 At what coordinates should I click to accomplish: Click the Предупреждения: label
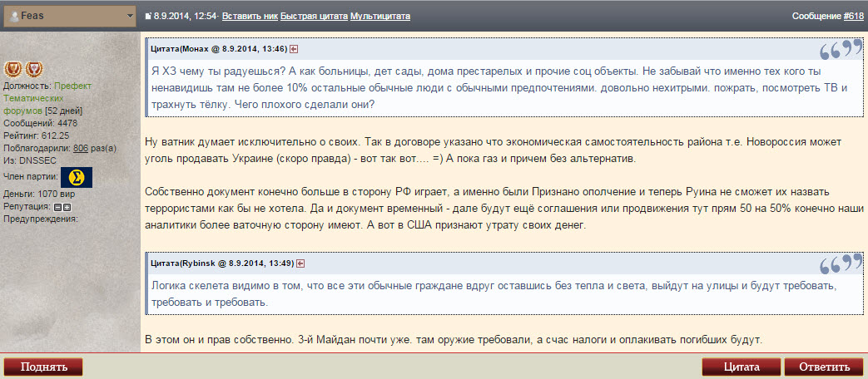click(41, 219)
